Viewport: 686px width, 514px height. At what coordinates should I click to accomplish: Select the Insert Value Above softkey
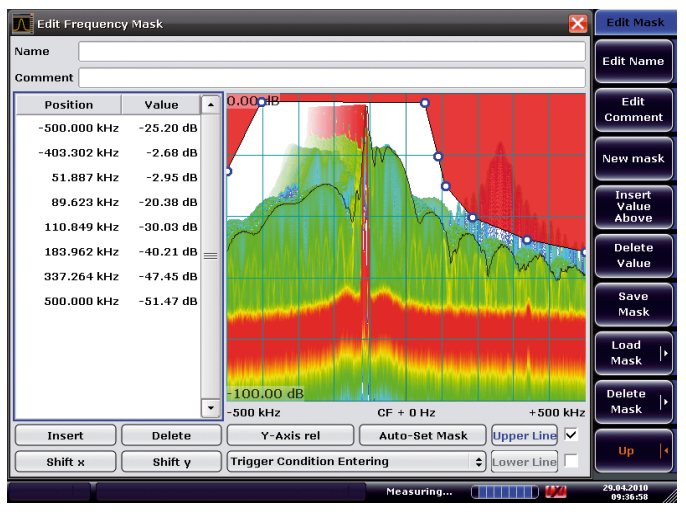[x=634, y=207]
